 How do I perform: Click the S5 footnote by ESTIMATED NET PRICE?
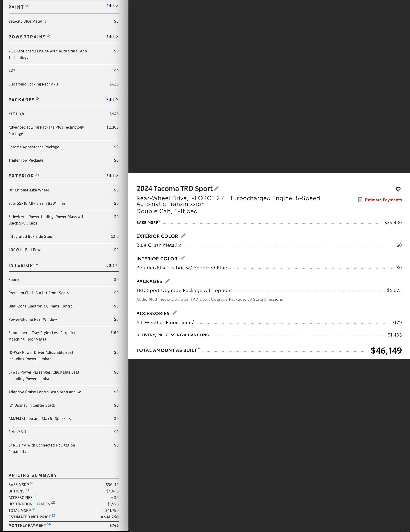pos(53,515)
